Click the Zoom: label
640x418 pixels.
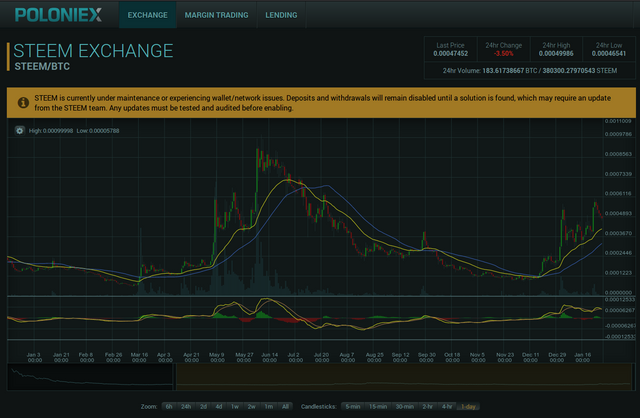[x=149, y=407]
